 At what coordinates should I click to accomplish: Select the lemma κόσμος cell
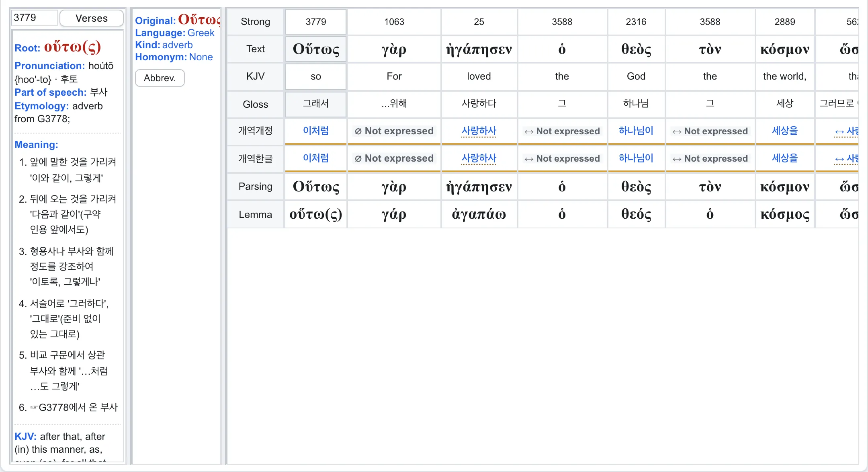point(785,214)
